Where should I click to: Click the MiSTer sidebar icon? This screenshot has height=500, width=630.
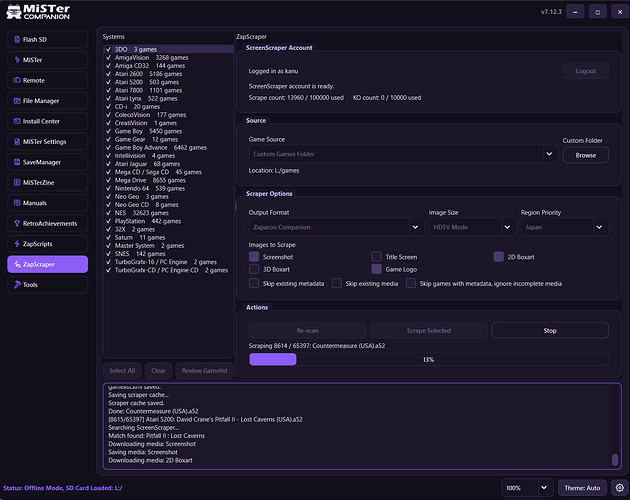pyautogui.click(x=17, y=60)
